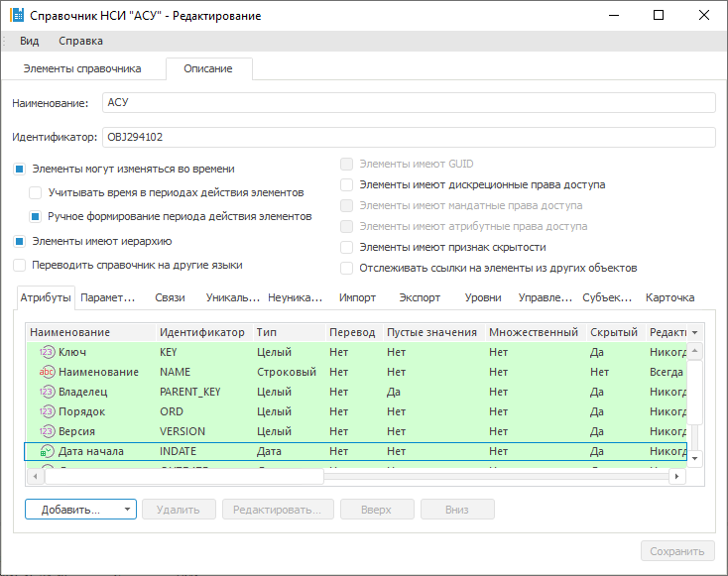The height and width of the screenshot is (576, 728).
Task: Click the integer icon beside Версия
Action: click(x=47, y=431)
